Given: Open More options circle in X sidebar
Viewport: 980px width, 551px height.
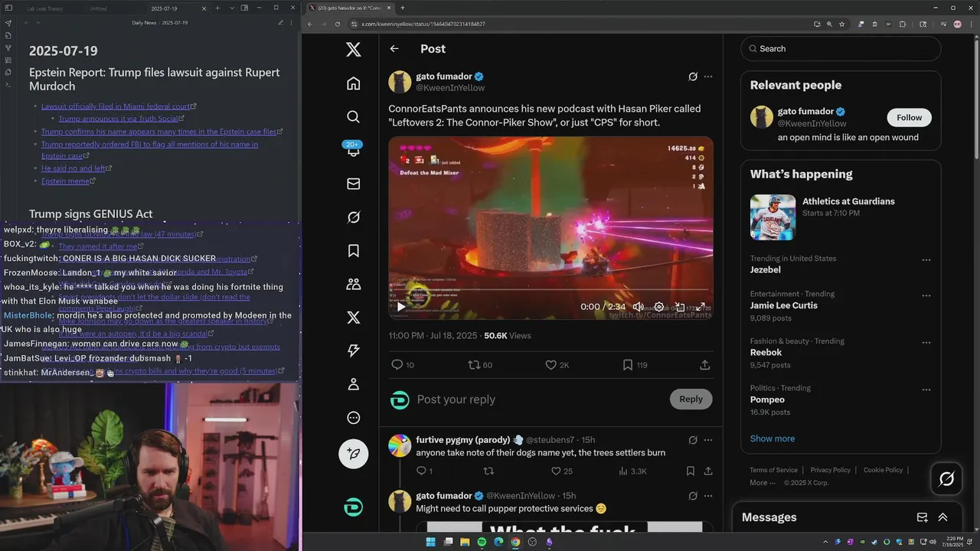Looking at the screenshot, I should [x=353, y=418].
